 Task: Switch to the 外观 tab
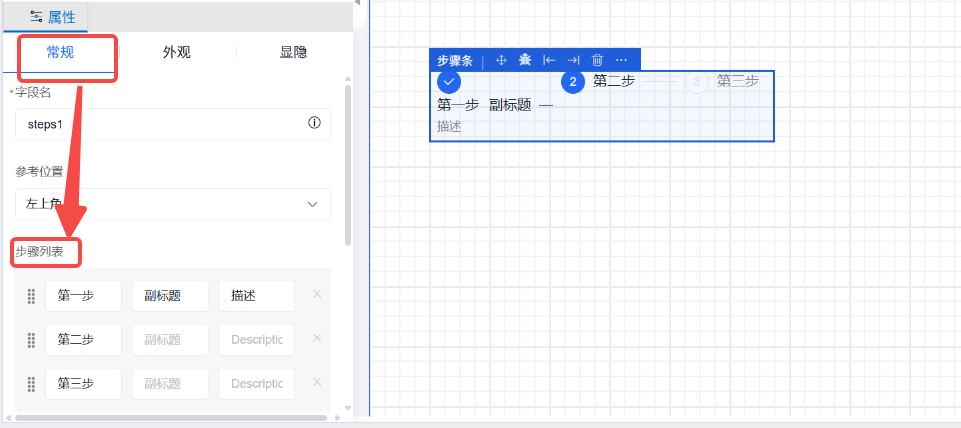pos(177,53)
